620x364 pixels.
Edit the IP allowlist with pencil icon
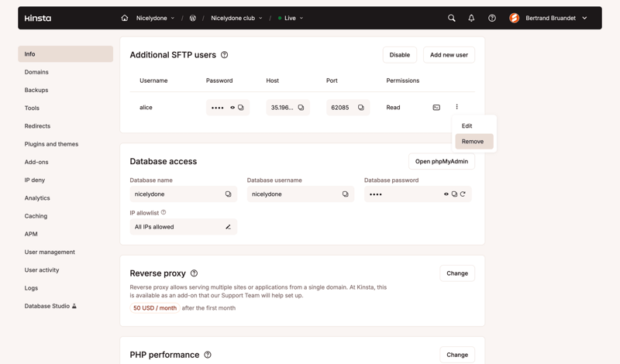tap(228, 227)
